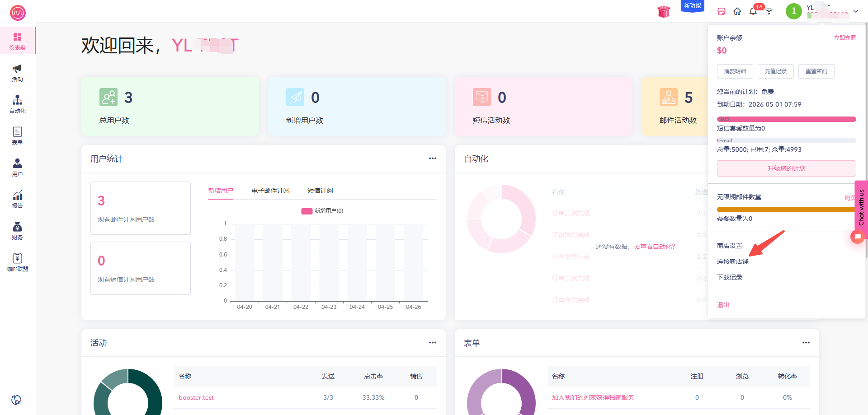868x415 pixels.
Task: Click the orange unlimited email quota bar
Action: coord(786,210)
